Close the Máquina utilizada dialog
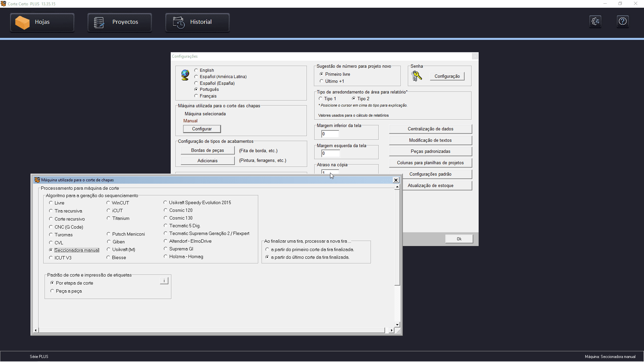644x362 pixels. coord(396,180)
